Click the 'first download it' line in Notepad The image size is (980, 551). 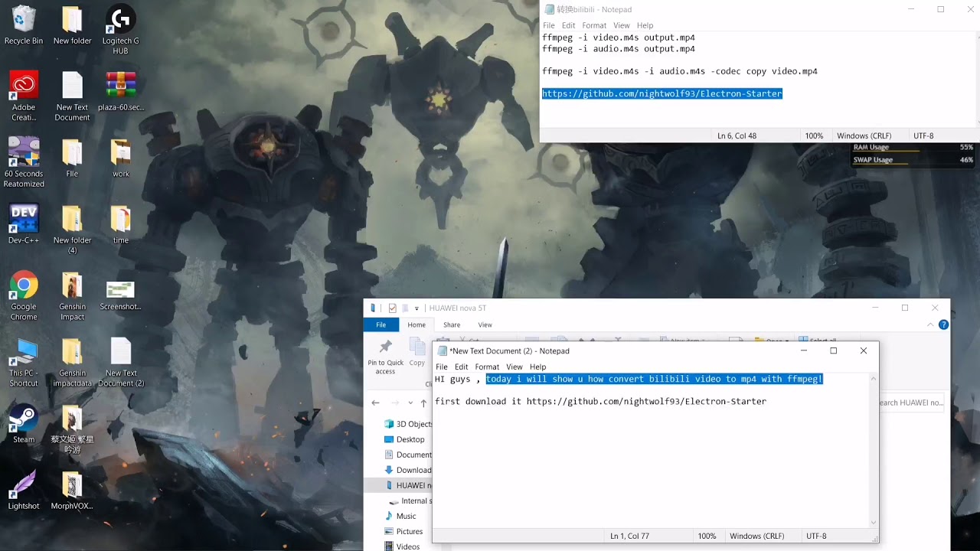tap(600, 401)
